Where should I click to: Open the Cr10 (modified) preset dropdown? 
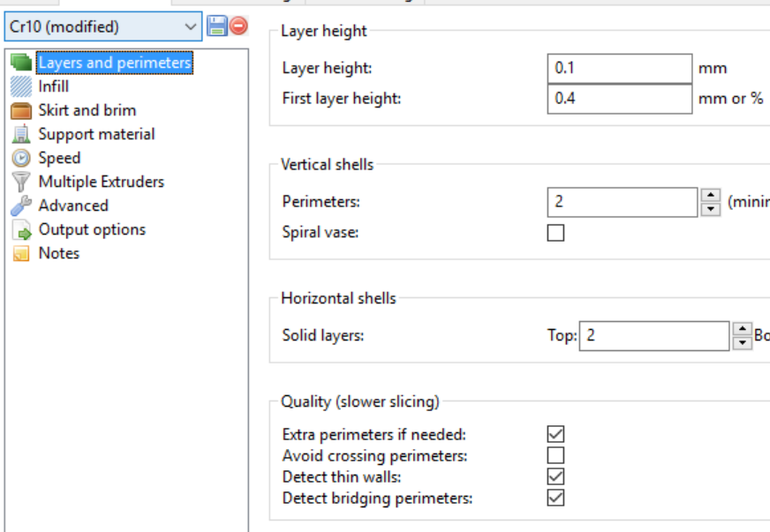[104, 26]
